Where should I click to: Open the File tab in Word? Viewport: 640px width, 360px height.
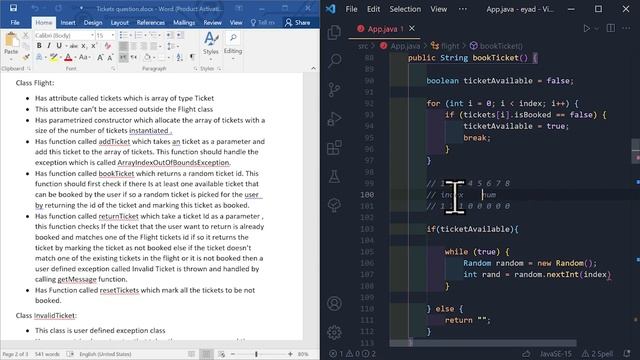(x=15, y=22)
